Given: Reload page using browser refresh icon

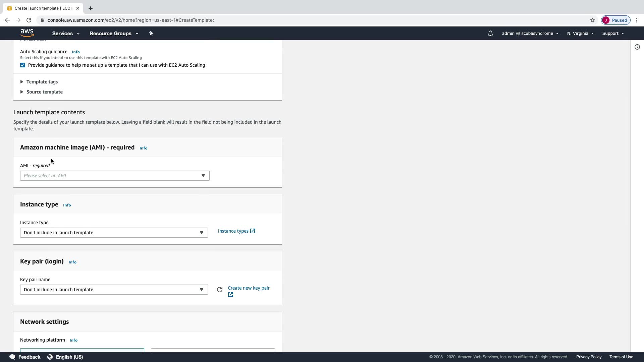Looking at the screenshot, I should click(x=29, y=20).
